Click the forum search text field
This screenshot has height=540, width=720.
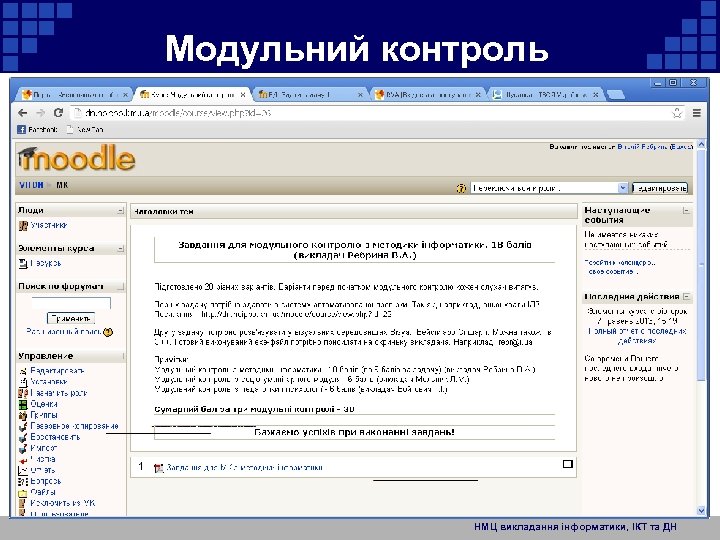(71, 303)
